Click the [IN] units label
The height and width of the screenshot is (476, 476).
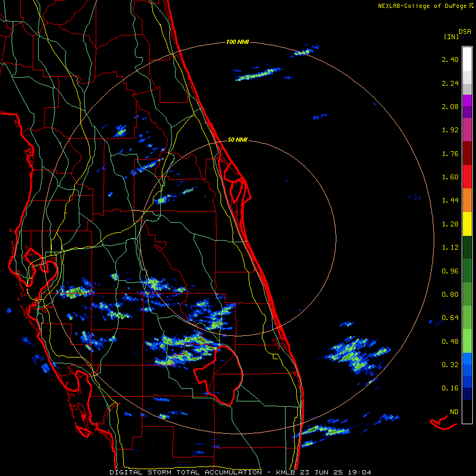click(x=451, y=36)
